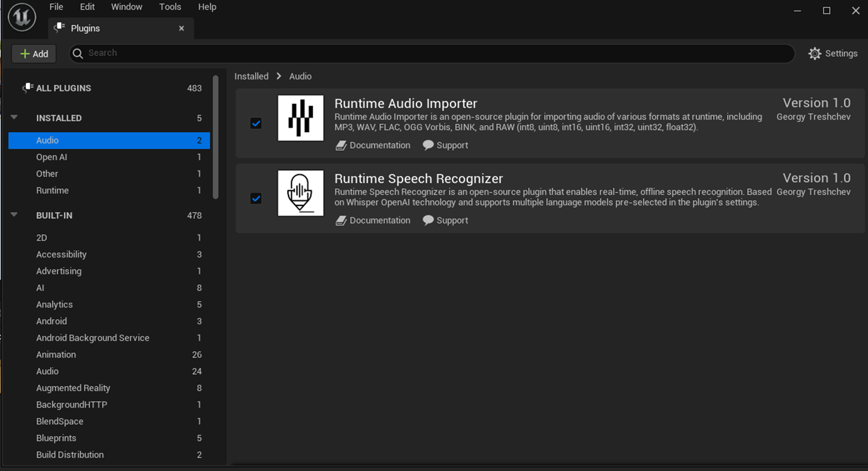Open the Tools menu
868x471 pixels.
tap(170, 7)
